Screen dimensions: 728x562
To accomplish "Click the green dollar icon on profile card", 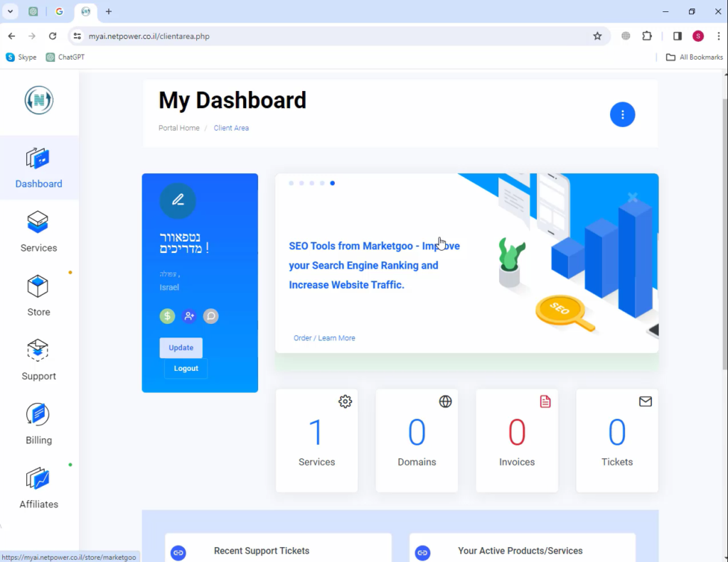I will [167, 316].
